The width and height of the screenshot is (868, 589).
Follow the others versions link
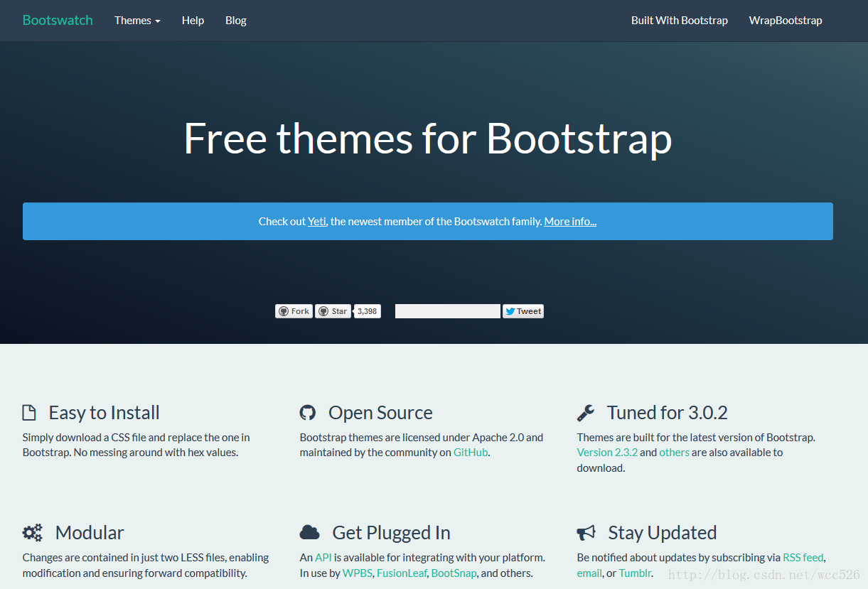point(674,453)
